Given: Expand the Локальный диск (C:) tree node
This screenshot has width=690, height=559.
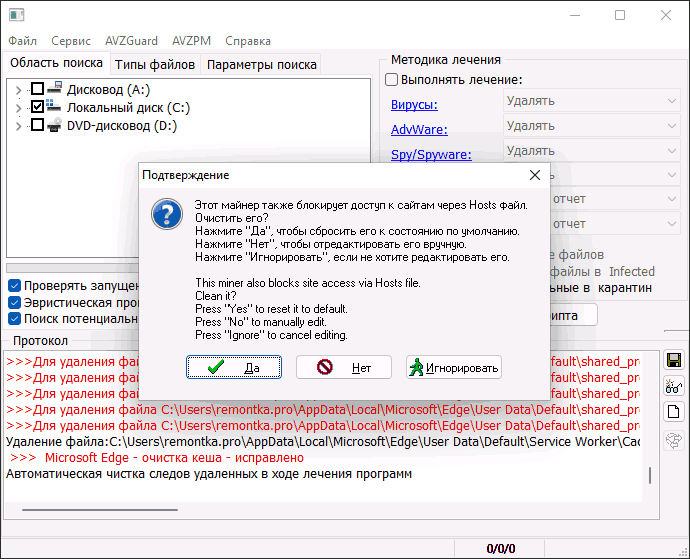Looking at the screenshot, I should pos(18,108).
